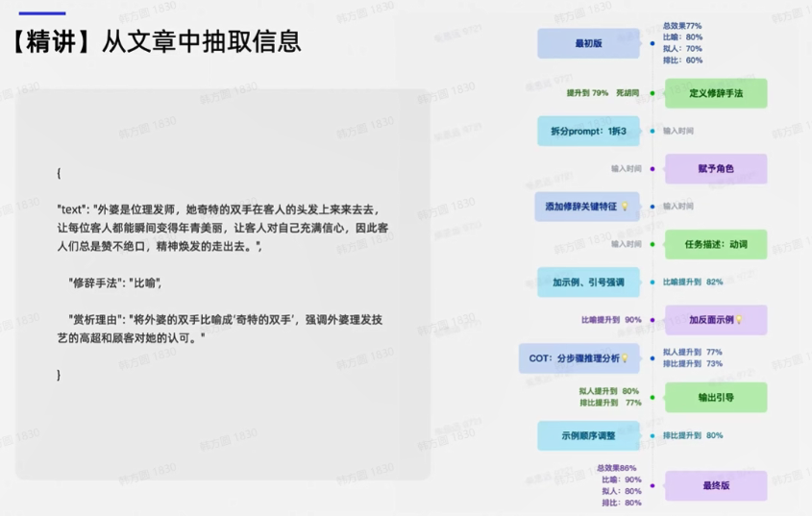This screenshot has width=812, height=516.
Task: Click the 排比提升到 77% label
Action: click(610, 403)
